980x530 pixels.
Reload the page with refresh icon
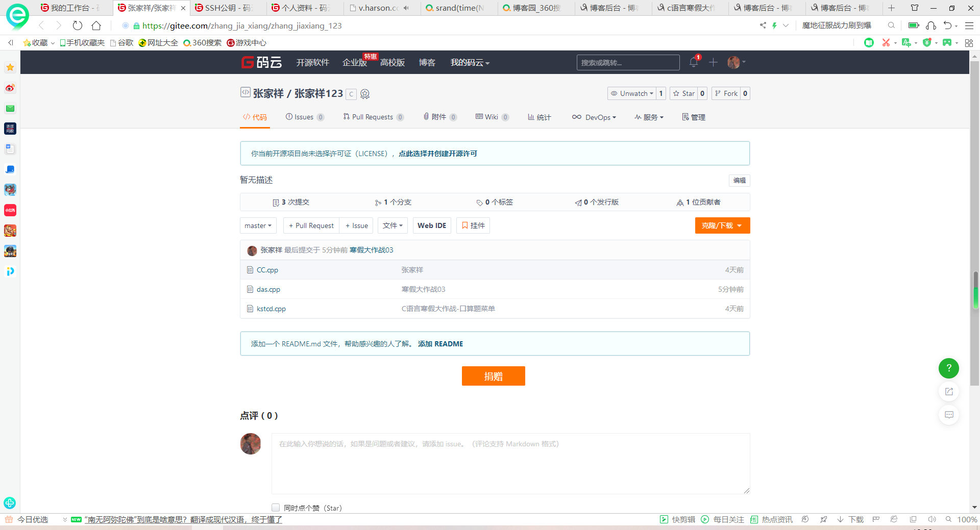point(78,26)
